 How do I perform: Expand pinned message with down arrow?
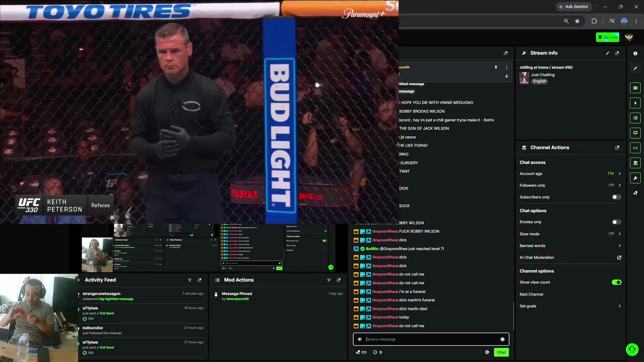507,76
